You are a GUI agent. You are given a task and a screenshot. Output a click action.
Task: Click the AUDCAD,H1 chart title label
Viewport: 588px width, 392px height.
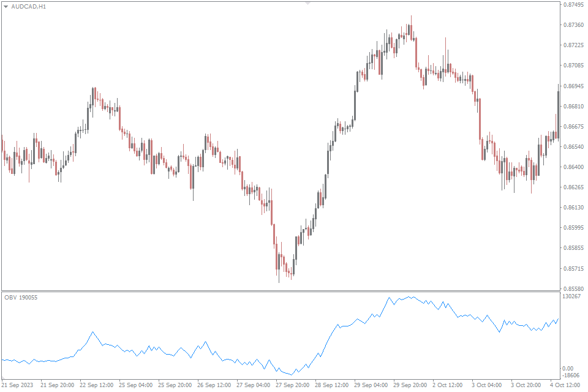[x=28, y=6]
